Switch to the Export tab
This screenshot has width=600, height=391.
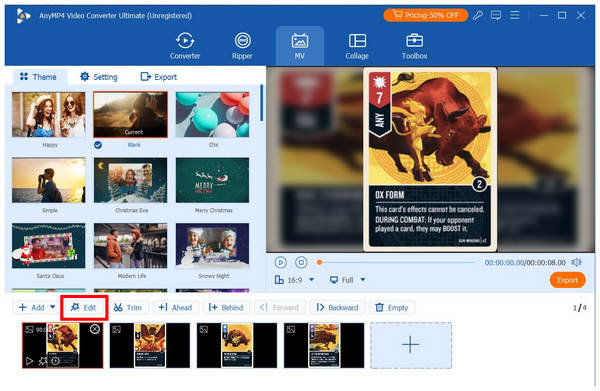pyautogui.click(x=158, y=77)
